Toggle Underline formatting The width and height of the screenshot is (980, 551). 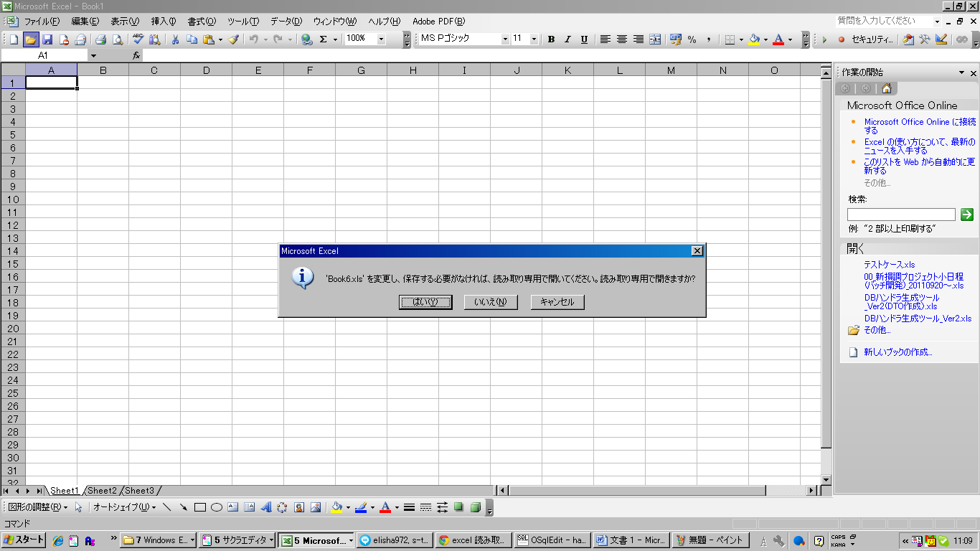pos(584,39)
